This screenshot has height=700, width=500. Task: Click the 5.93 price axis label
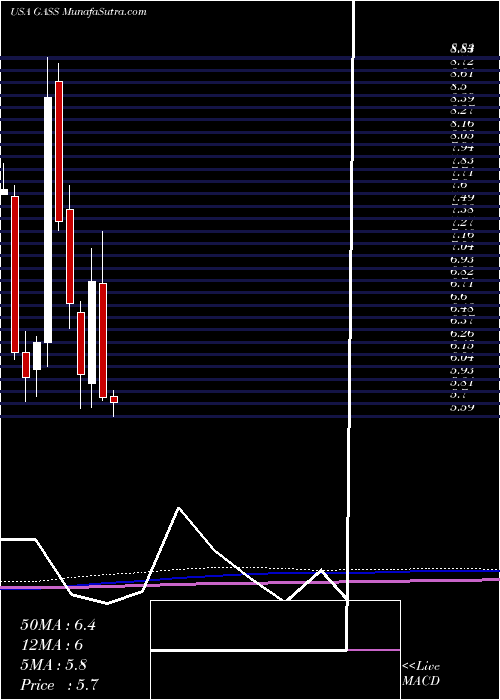click(462, 370)
